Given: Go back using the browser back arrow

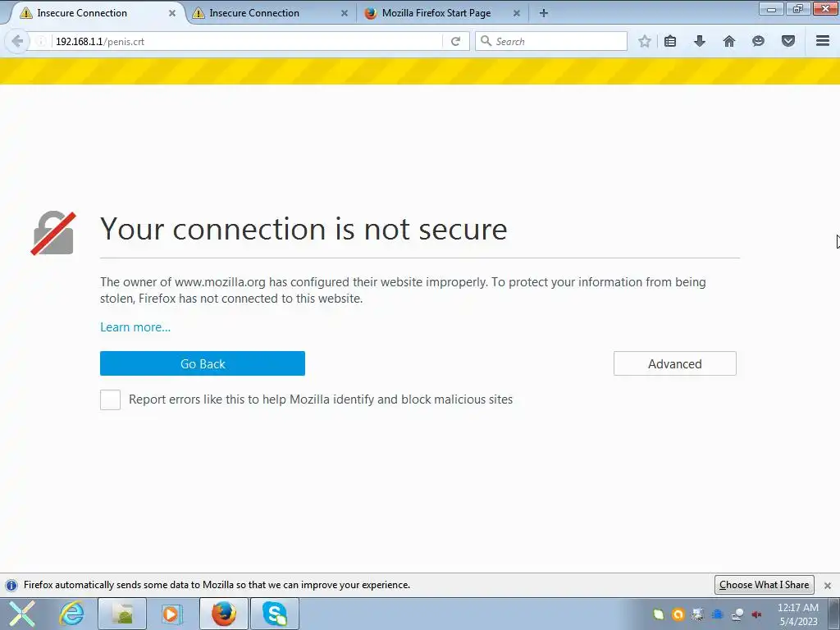Looking at the screenshot, I should [17, 41].
